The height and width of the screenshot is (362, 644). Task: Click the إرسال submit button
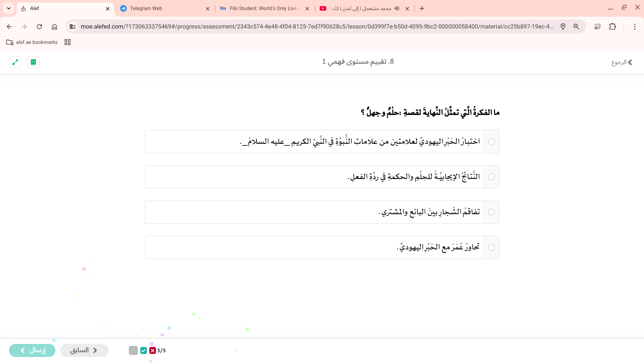tap(32, 350)
